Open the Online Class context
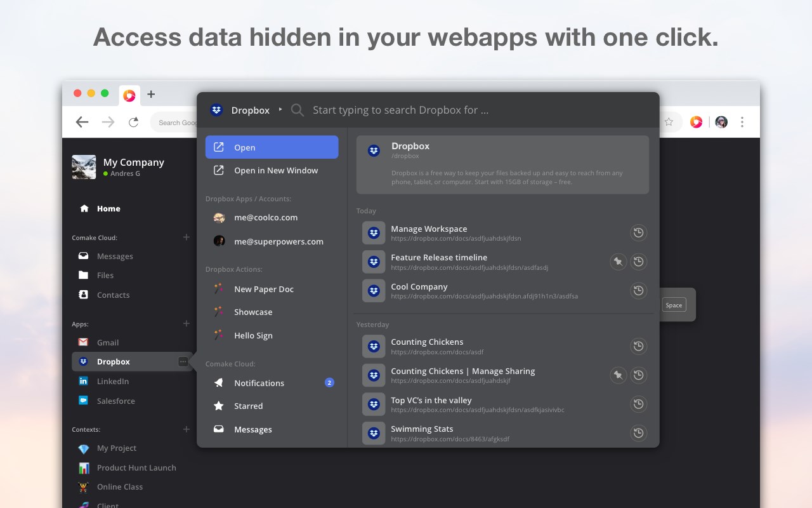812x508 pixels. 120,487
